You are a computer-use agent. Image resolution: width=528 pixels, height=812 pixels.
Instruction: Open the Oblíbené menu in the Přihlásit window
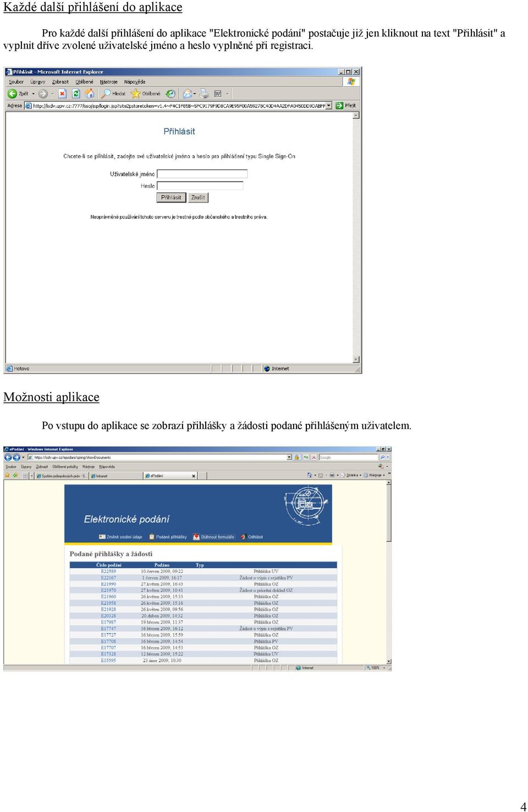point(85,82)
